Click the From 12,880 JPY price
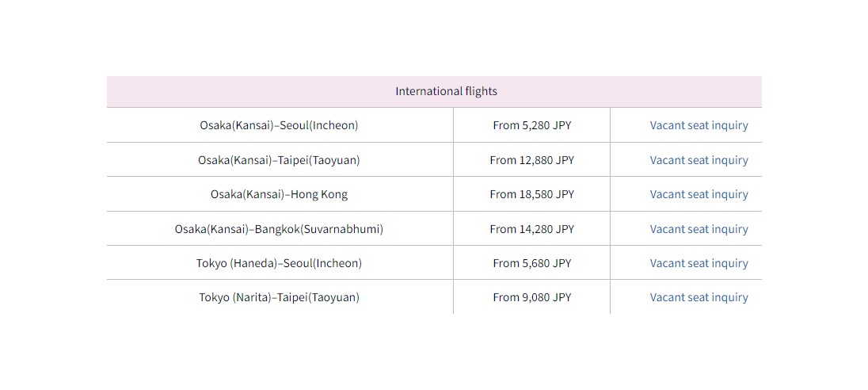 point(532,160)
